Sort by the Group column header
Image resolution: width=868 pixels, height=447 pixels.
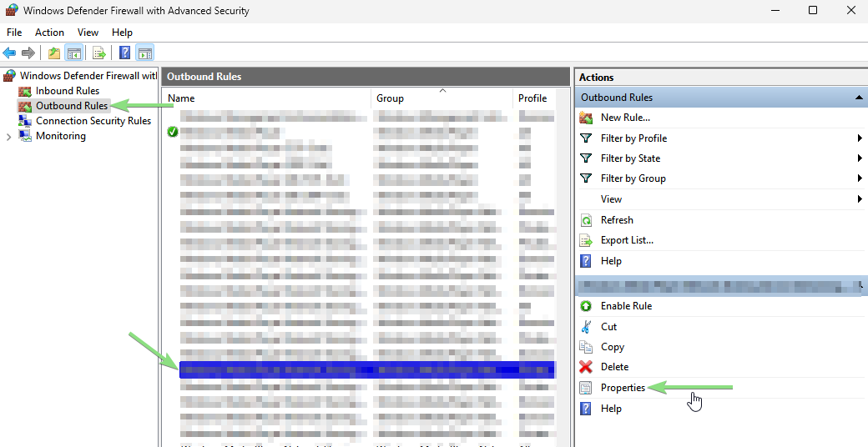391,98
